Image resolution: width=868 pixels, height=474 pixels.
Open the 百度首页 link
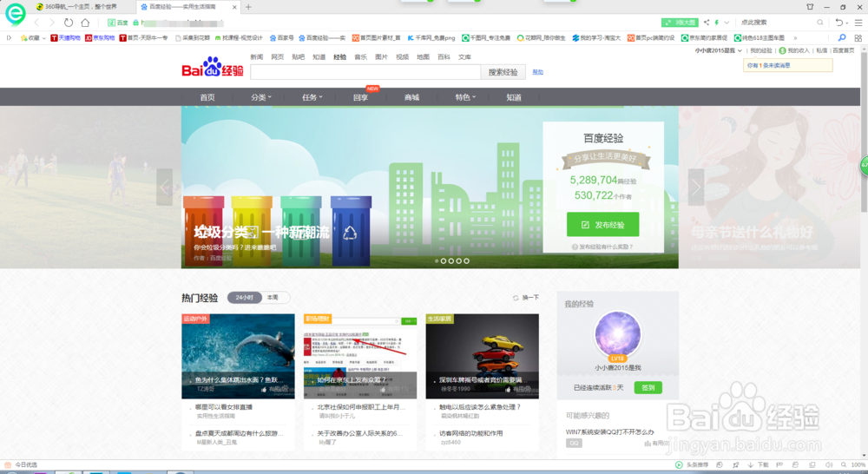844,50
